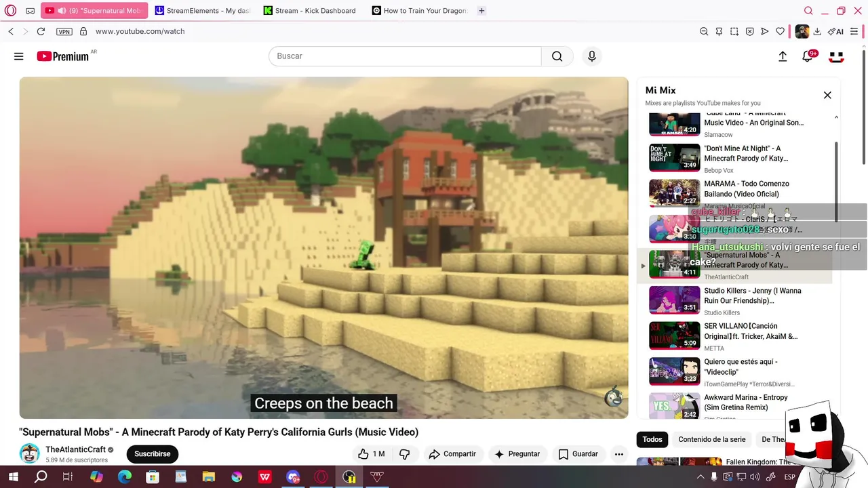The width and height of the screenshot is (868, 488).
Task: Click the Buscar search field
Action: pyautogui.click(x=405, y=56)
